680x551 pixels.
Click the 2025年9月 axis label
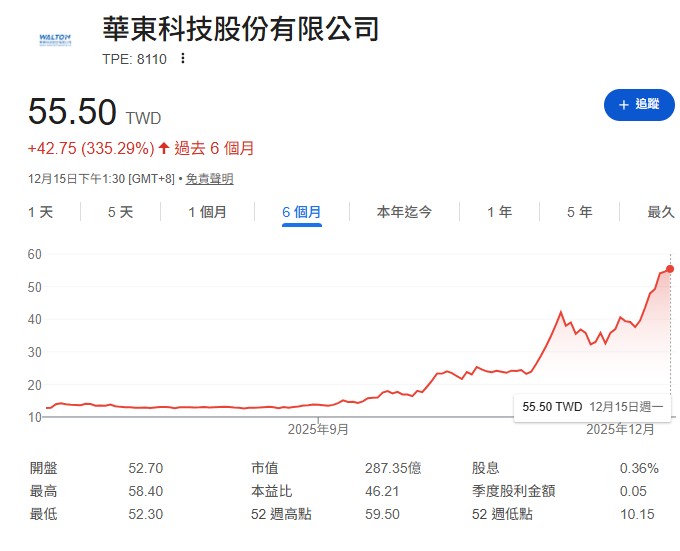tap(318, 430)
